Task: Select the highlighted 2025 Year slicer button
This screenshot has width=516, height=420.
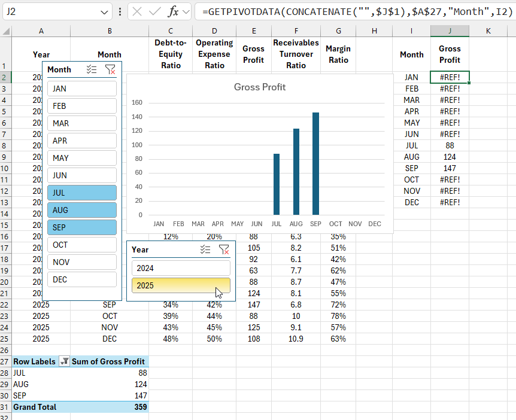Action: [181, 285]
